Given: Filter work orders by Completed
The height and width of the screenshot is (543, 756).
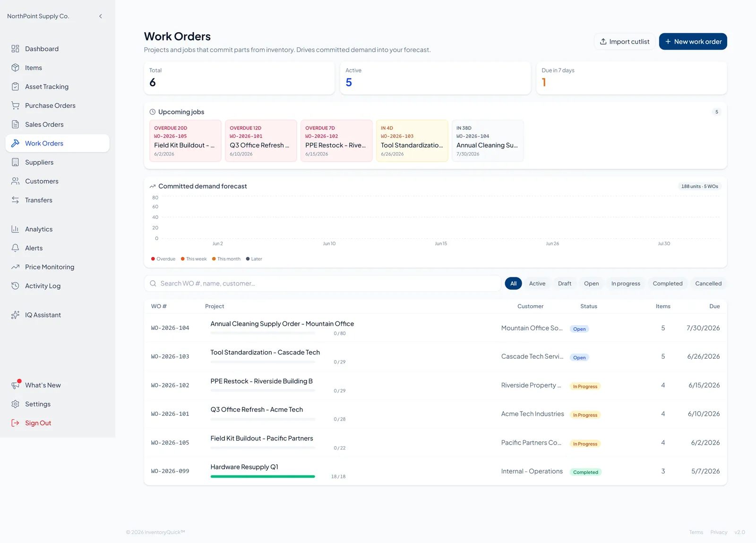Looking at the screenshot, I should point(668,284).
